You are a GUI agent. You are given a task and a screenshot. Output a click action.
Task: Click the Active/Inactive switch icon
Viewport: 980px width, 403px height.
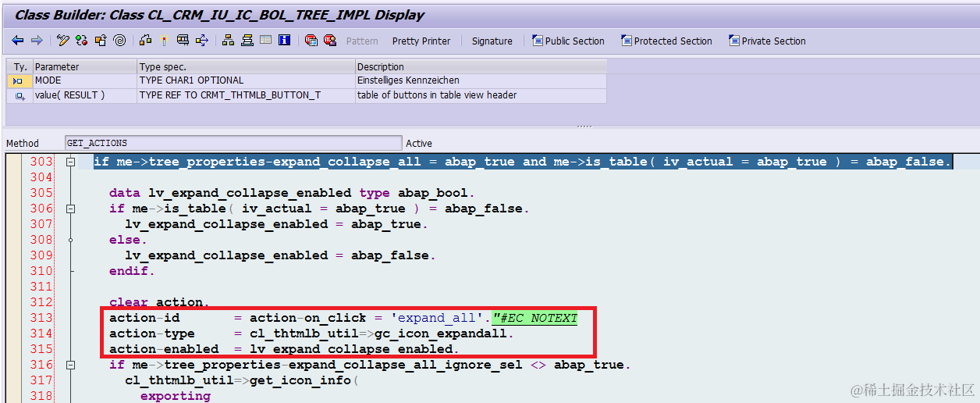83,41
